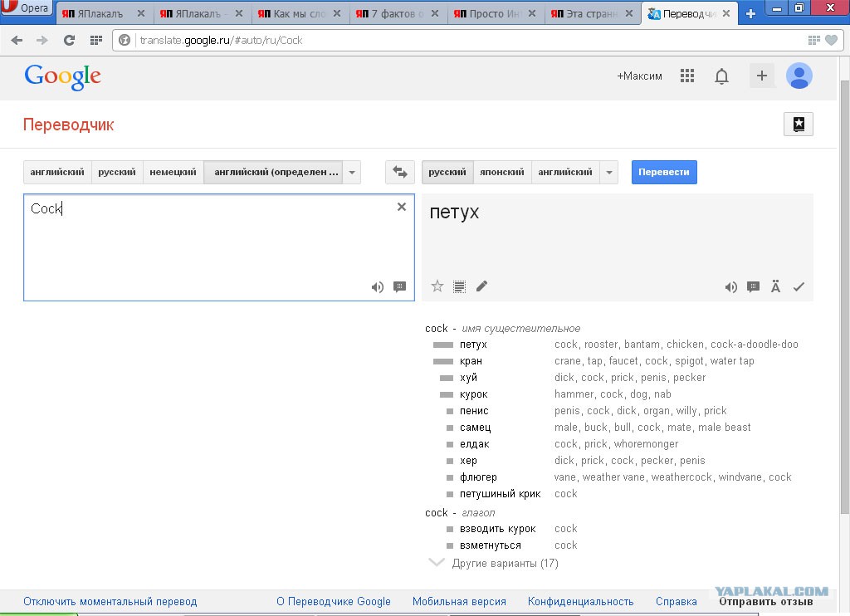Close the 7 фактов tab

tap(435, 13)
